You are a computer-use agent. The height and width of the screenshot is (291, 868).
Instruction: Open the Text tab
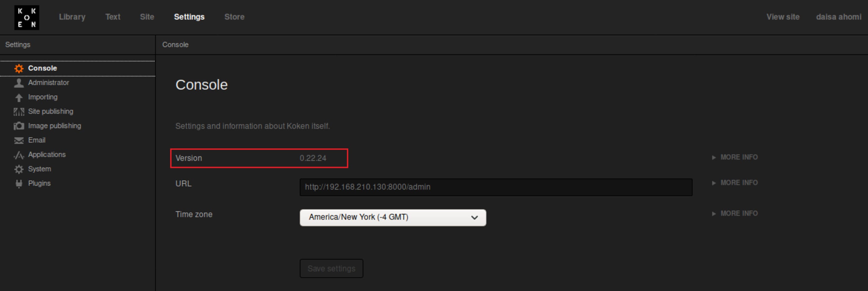click(113, 17)
